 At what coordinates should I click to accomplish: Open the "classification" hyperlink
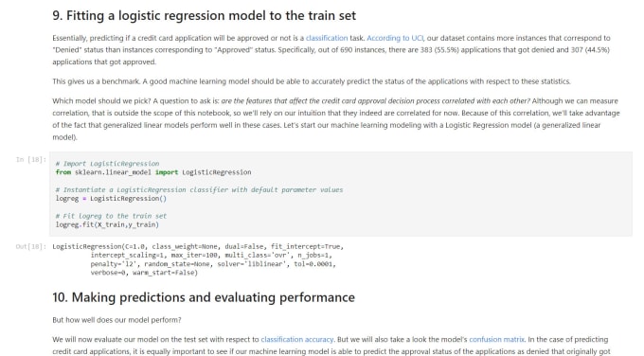[327, 38]
